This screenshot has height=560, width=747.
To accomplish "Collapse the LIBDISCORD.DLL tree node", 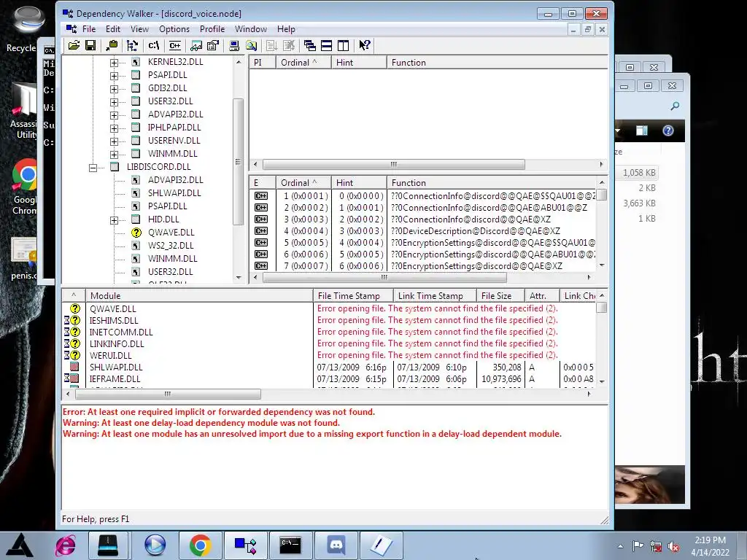I will [x=93, y=168].
